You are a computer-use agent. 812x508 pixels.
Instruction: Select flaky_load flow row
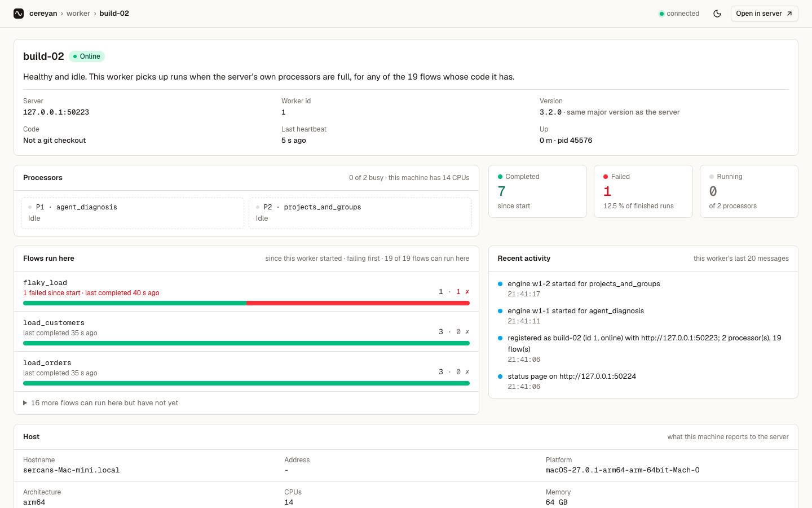[246, 291]
